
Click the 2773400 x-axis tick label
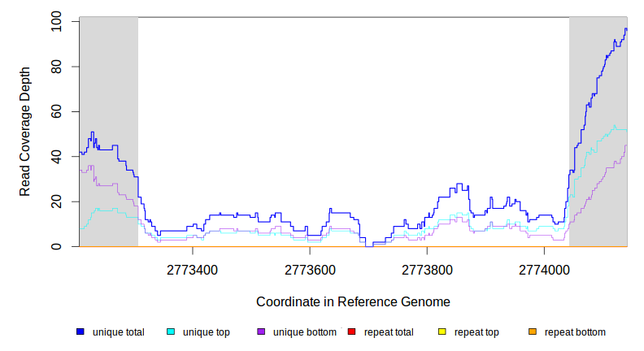[193, 269]
